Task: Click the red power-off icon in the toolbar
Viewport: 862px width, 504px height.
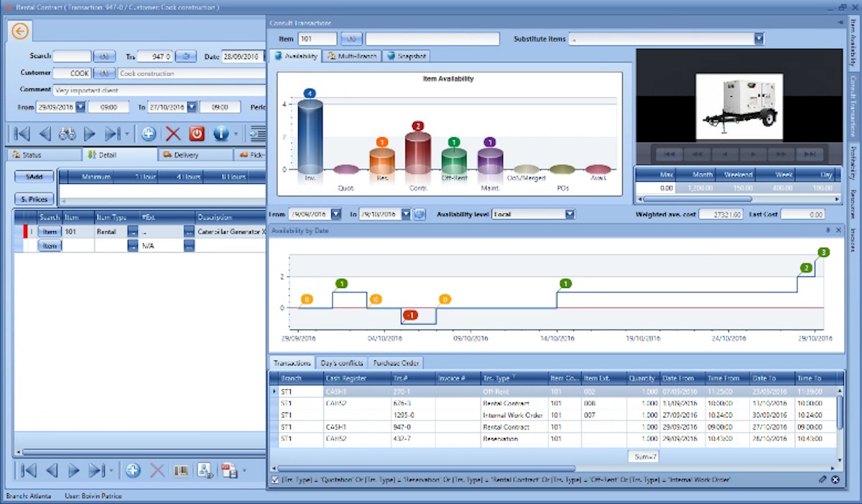Action: (198, 133)
